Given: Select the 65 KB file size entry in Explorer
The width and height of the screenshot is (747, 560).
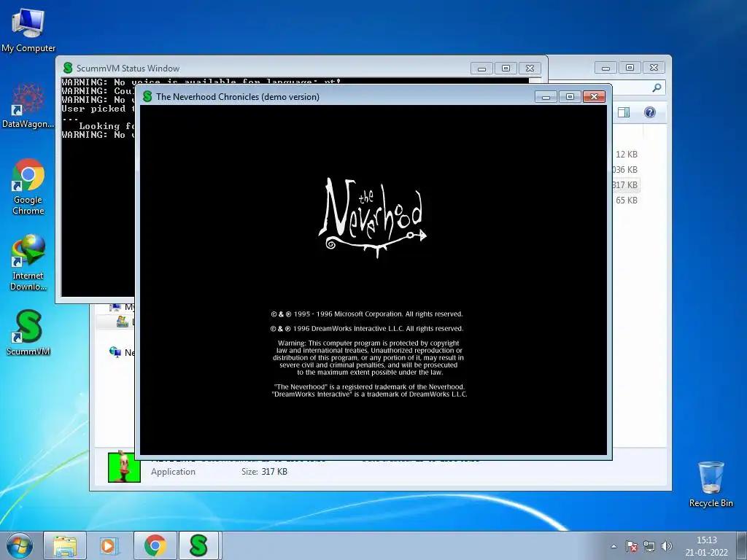Looking at the screenshot, I should click(x=626, y=200).
